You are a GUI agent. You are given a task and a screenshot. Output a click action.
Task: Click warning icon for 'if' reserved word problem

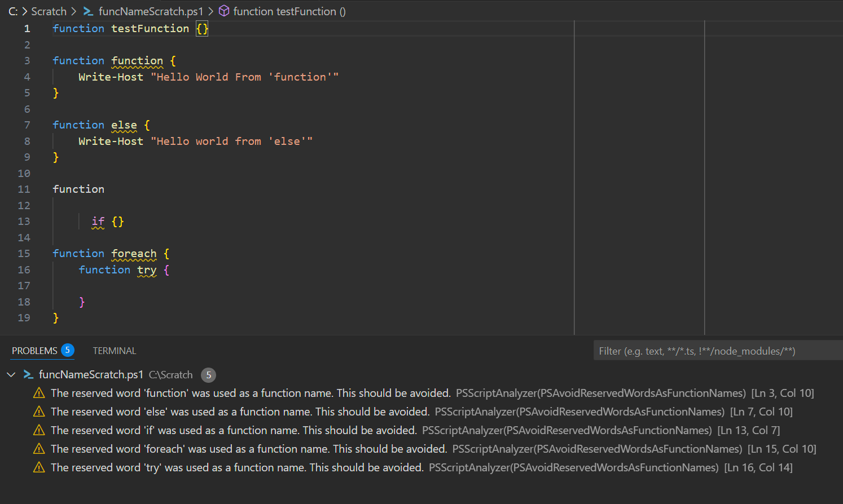tap(39, 430)
